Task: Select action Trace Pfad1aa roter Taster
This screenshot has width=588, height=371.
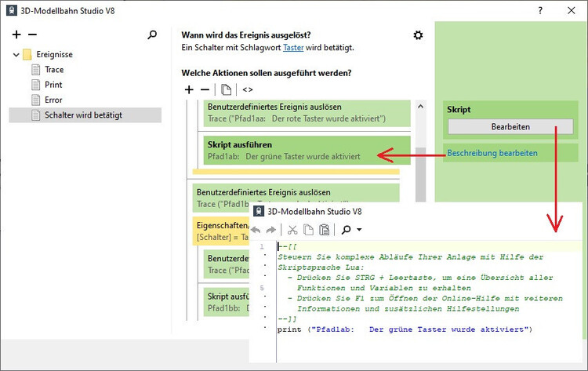Action: (307, 113)
